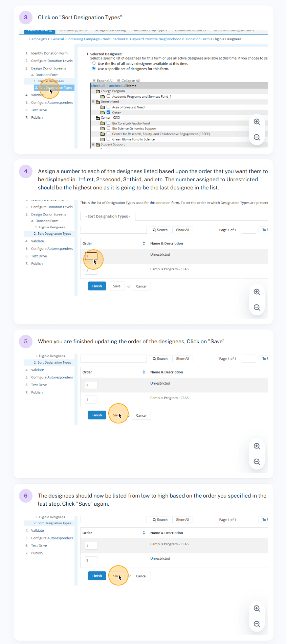286x644 pixels.
Task: Click the search text field in step 4
Action: pyautogui.click(x=114, y=230)
